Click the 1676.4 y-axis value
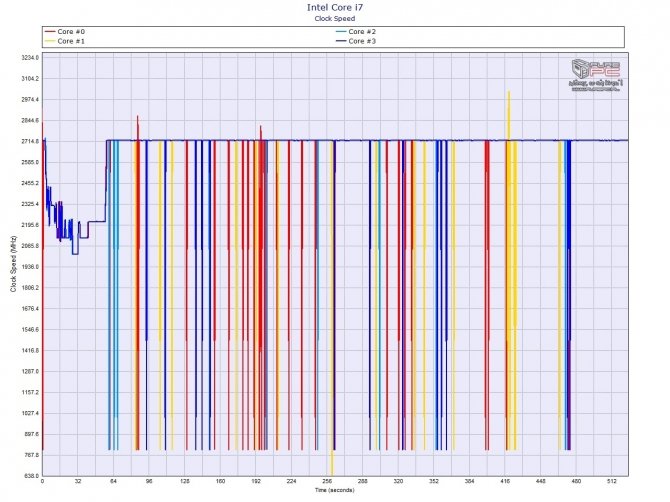Viewport: 670px width, 502px height. coord(30,309)
